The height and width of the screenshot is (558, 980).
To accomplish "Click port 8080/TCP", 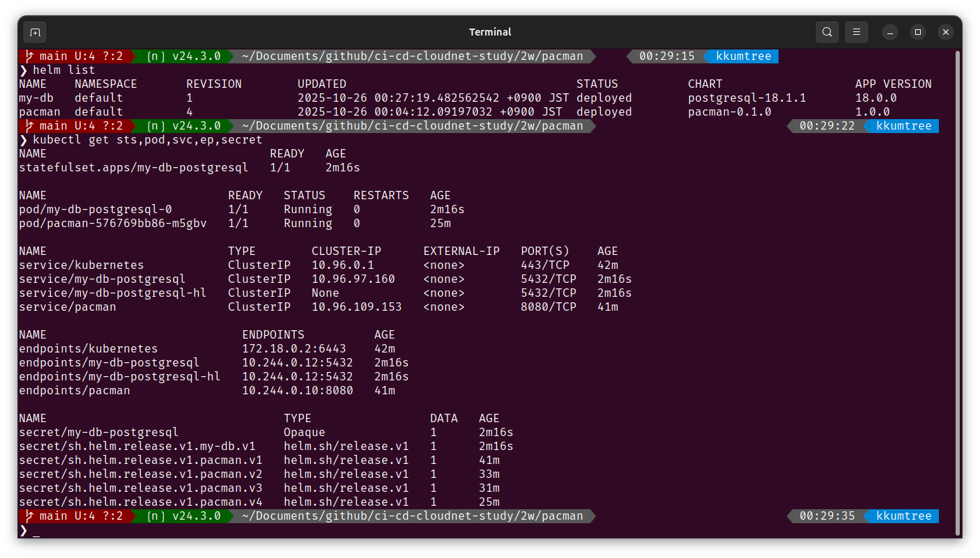I will tap(549, 307).
